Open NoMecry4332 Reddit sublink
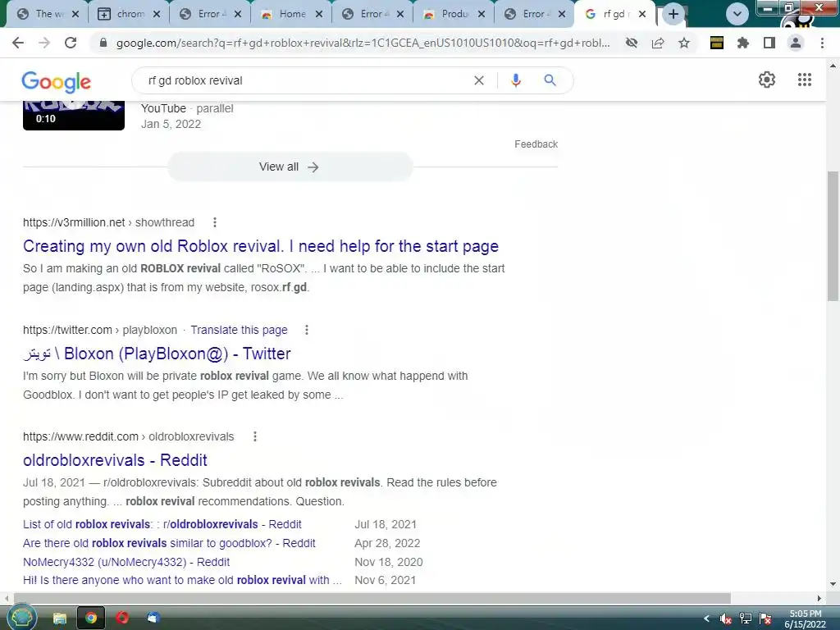840x630 pixels. pos(126,562)
